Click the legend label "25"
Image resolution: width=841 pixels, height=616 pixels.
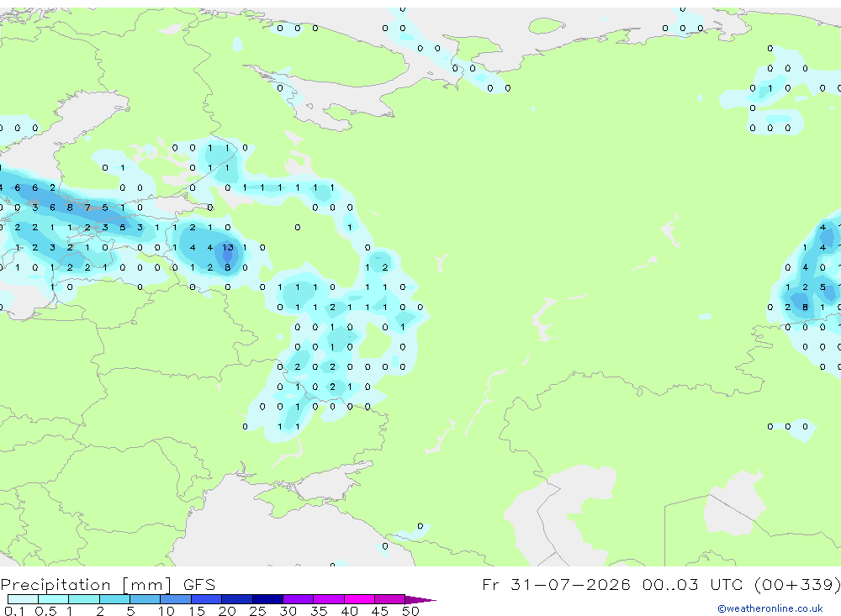point(258,611)
